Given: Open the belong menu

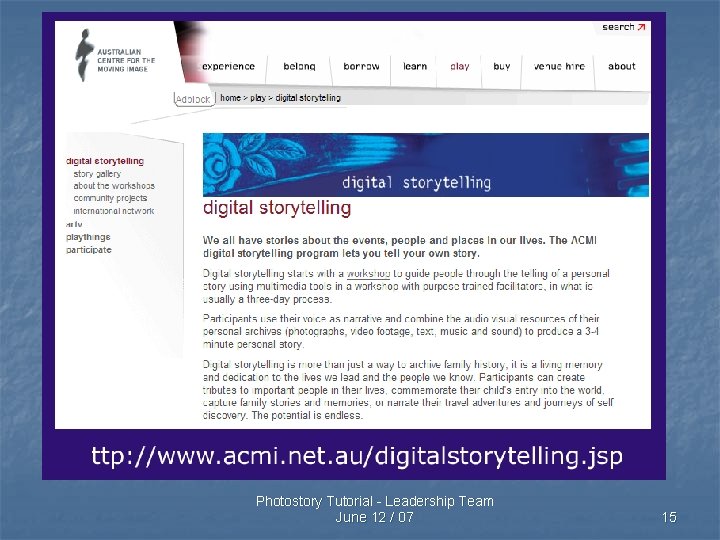Looking at the screenshot, I should 299,66.
